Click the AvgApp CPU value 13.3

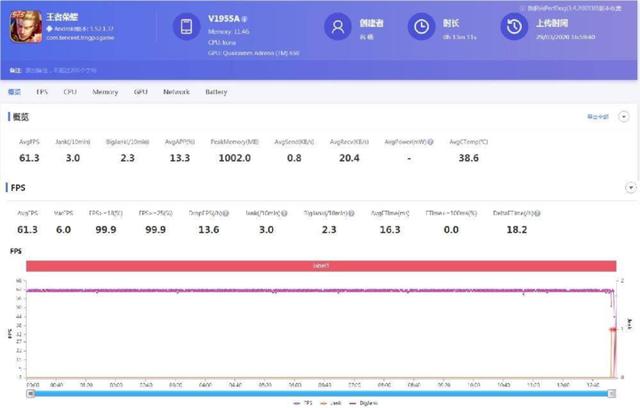point(180,158)
